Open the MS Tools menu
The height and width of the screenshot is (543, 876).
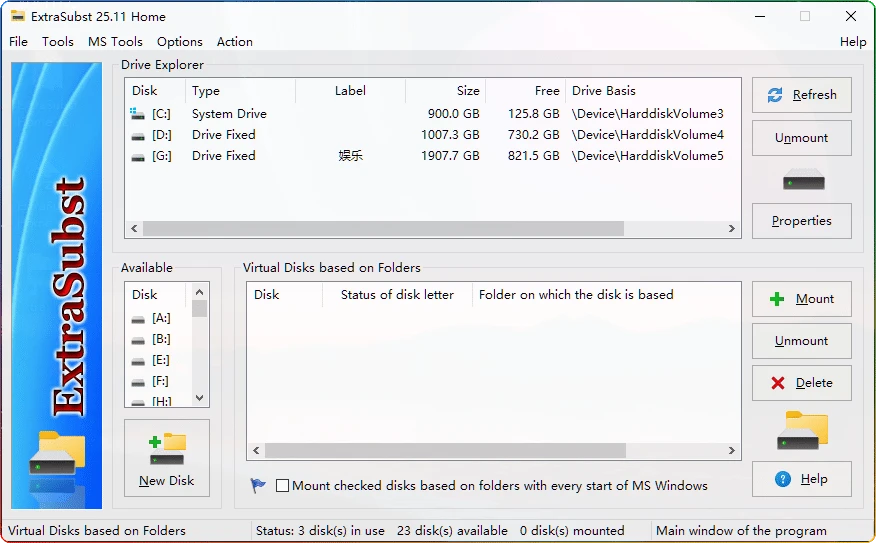click(x=115, y=42)
